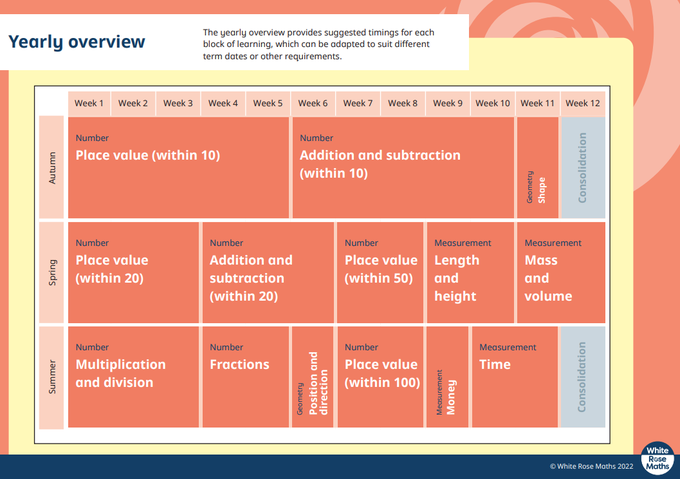Select the Week 12 column header

click(582, 103)
